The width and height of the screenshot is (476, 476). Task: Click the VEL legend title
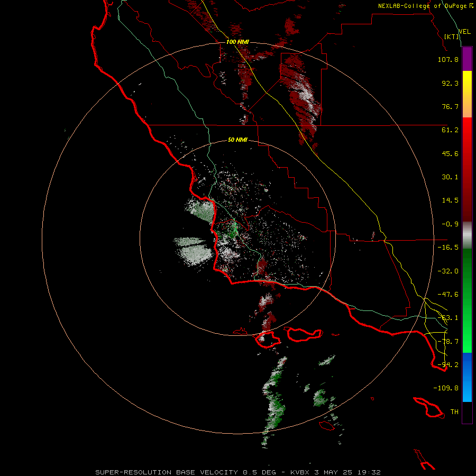[x=465, y=32]
